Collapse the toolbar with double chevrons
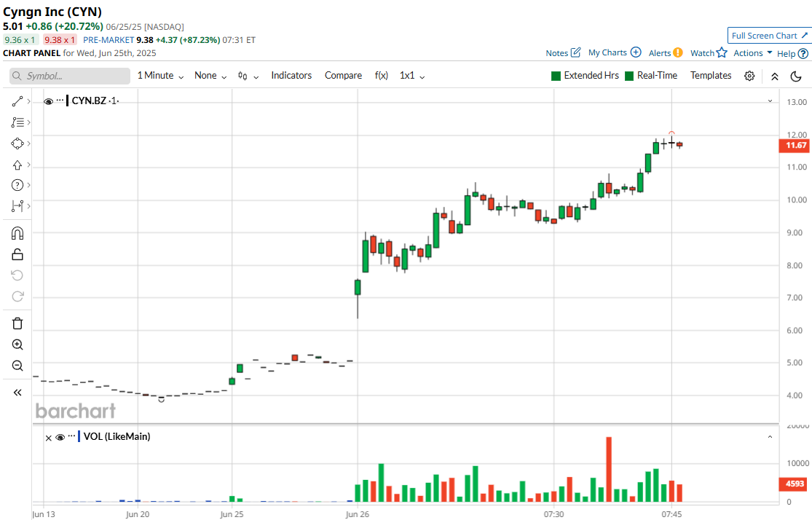 click(x=775, y=76)
